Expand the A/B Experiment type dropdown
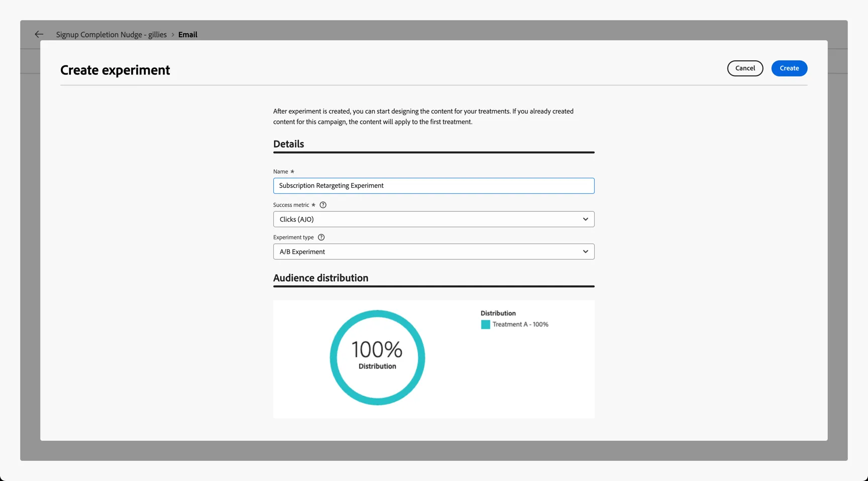868x481 pixels. tap(433, 252)
